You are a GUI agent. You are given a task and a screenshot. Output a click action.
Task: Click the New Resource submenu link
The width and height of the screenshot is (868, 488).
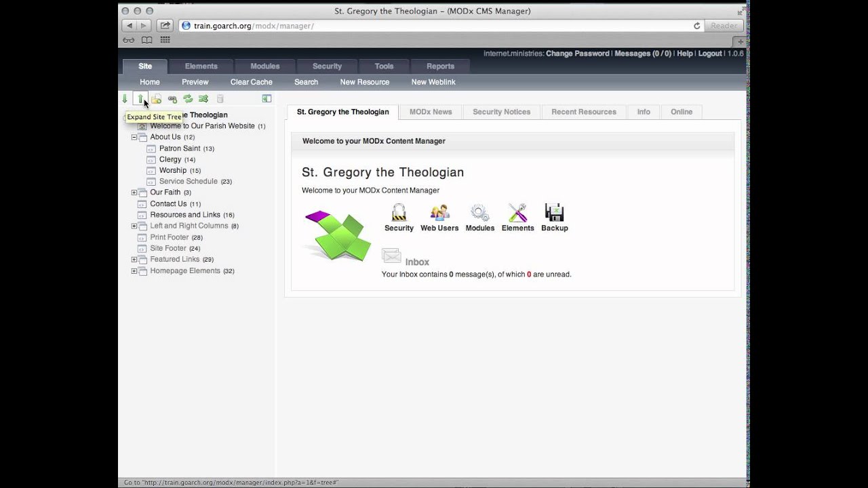pyautogui.click(x=365, y=82)
